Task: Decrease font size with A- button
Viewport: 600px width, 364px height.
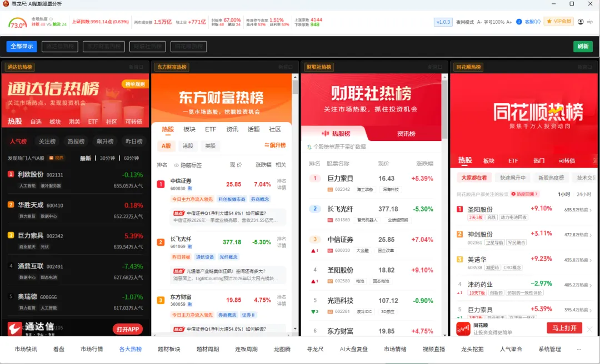Action: click(479, 22)
